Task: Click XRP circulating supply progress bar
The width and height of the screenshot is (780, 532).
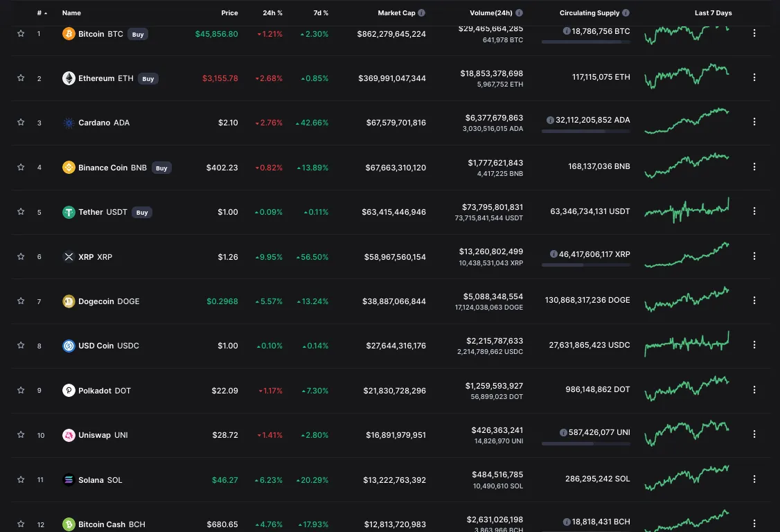Action: tap(585, 265)
